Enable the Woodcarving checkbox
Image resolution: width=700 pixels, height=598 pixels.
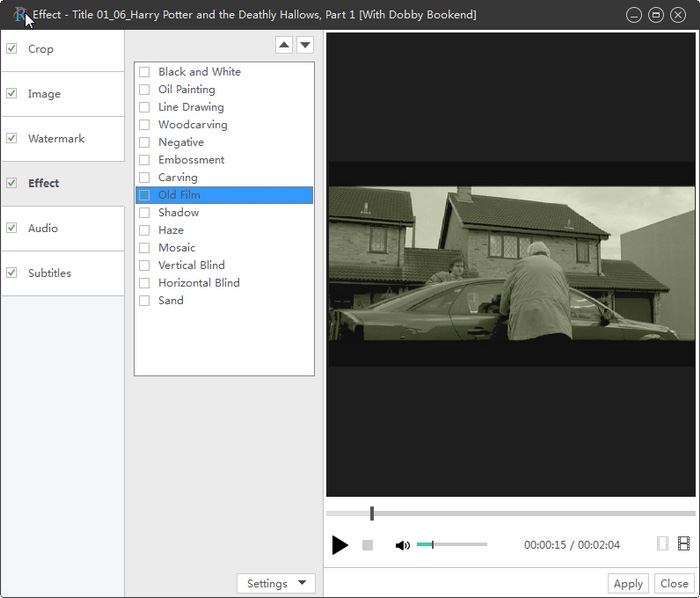pos(144,125)
